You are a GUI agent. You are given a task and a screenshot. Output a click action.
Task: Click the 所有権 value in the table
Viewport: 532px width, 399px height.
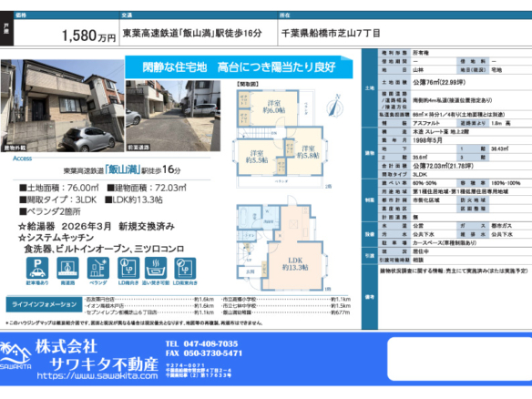pos(421,53)
